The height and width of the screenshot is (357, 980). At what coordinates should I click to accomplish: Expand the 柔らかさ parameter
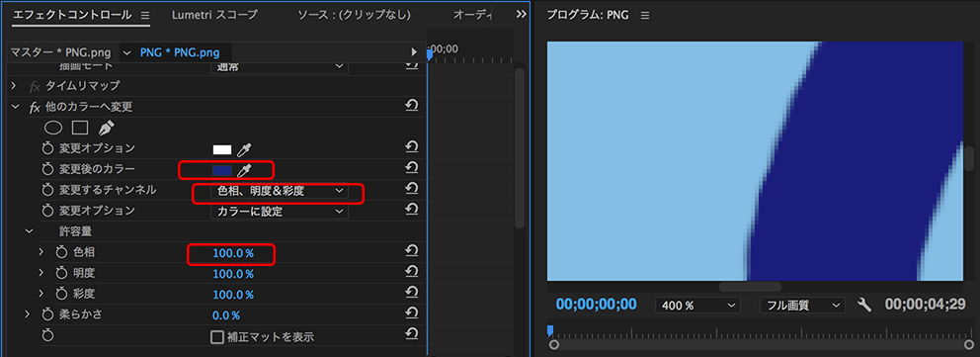pyautogui.click(x=27, y=313)
